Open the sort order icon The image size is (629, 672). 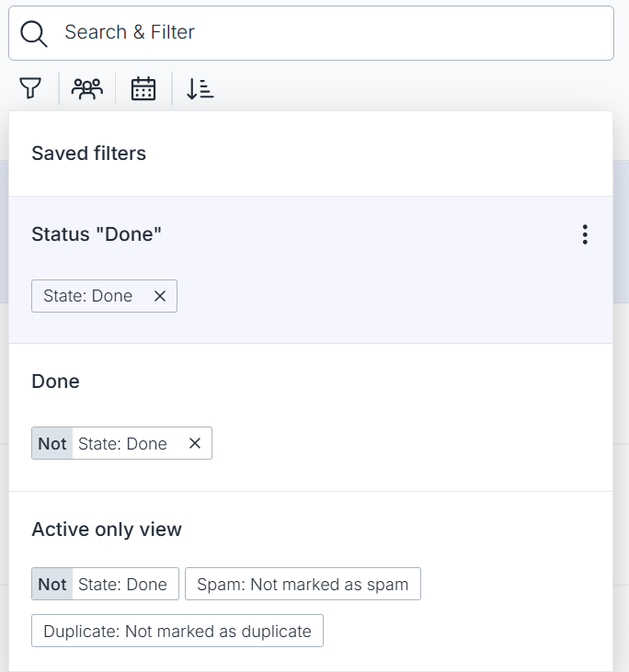coord(200,89)
